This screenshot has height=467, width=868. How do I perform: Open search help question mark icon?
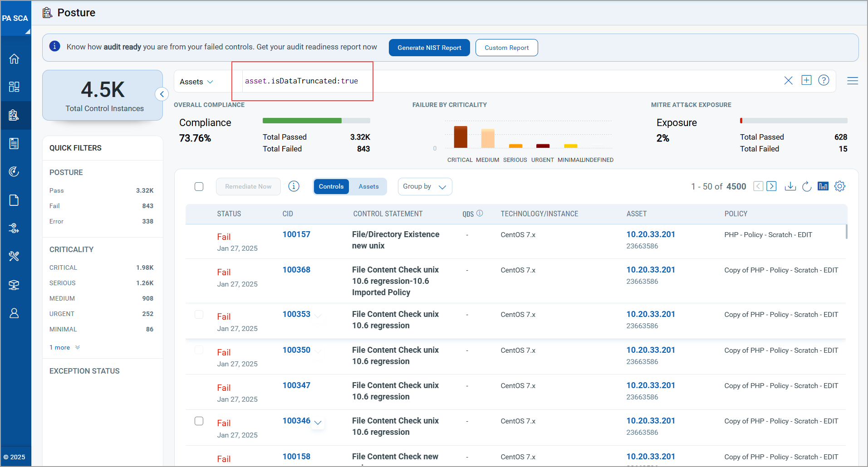click(x=824, y=80)
